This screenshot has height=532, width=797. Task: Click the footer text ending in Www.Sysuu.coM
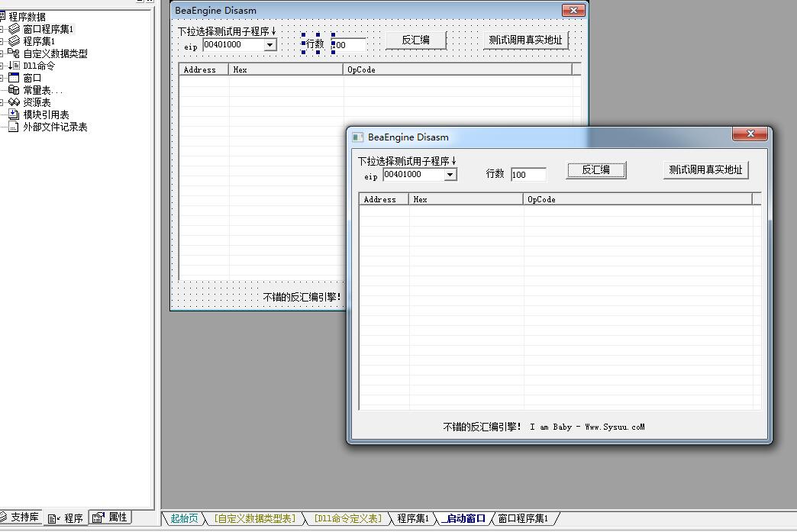pos(544,427)
